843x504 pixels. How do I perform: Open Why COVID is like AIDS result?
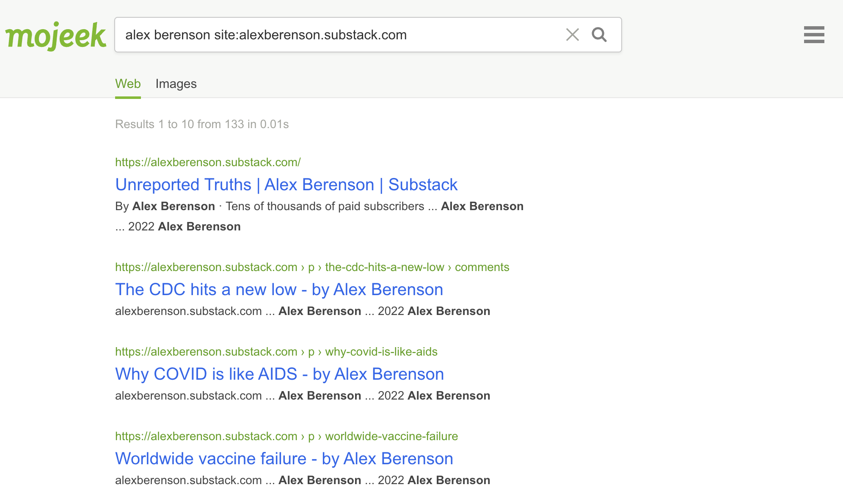(x=279, y=374)
